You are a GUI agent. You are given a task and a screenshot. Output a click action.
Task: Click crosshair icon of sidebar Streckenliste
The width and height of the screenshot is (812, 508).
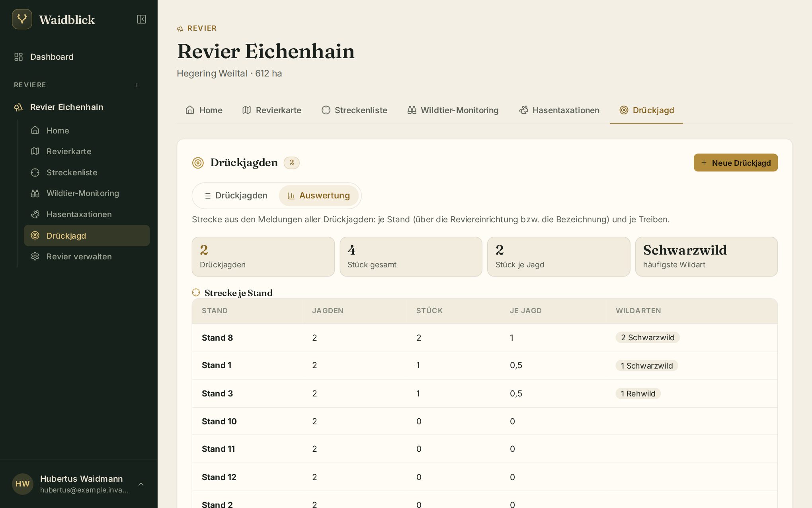tap(35, 172)
